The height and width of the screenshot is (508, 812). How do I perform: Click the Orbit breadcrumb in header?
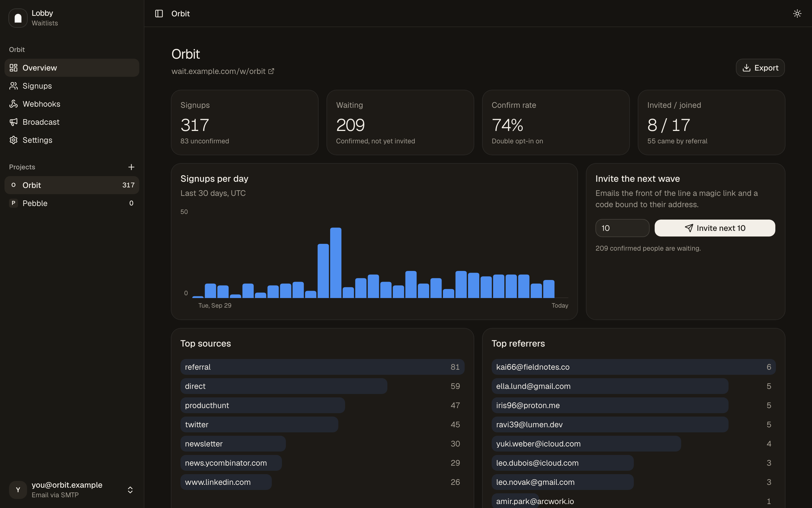(x=180, y=14)
